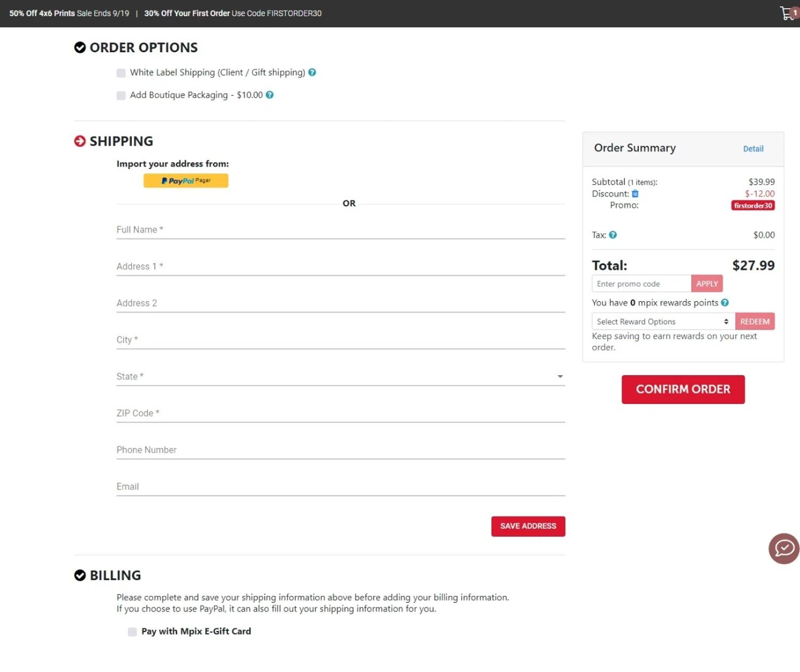Click the rewards points help icon

click(725, 302)
